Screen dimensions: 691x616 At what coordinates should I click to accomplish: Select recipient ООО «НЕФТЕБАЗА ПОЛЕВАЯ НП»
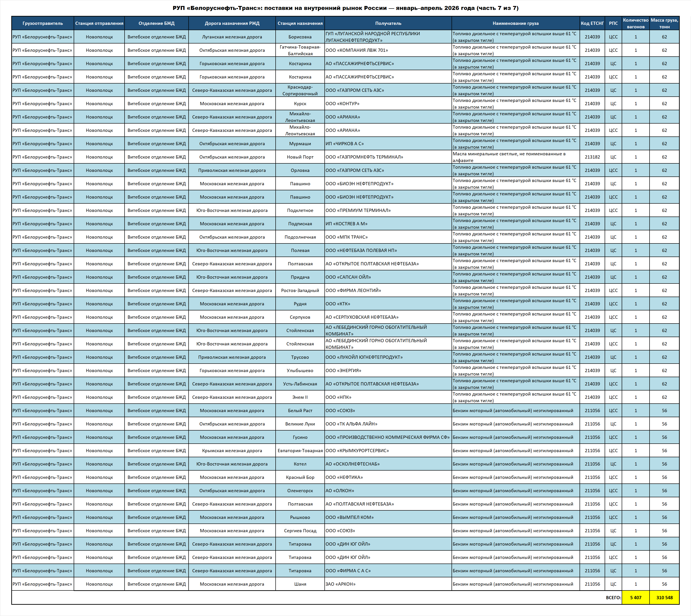(388, 250)
